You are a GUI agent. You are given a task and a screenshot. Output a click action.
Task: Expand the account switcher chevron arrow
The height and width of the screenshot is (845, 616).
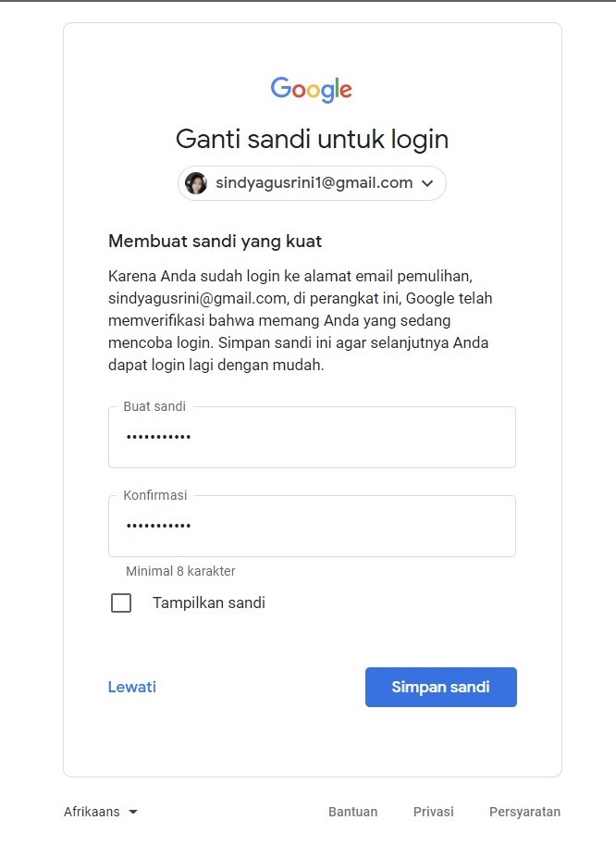[427, 183]
